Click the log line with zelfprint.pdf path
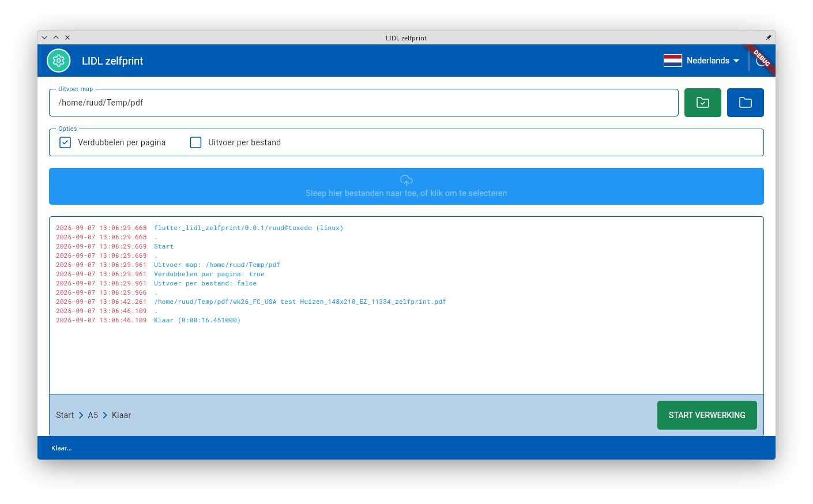The image size is (813, 504). [x=251, y=302]
